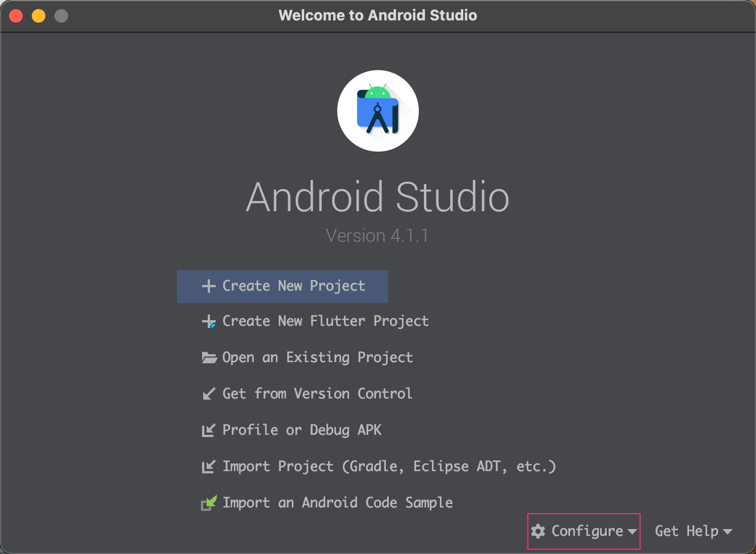This screenshot has width=756, height=554.
Task: Select Create New Project
Action: [283, 286]
